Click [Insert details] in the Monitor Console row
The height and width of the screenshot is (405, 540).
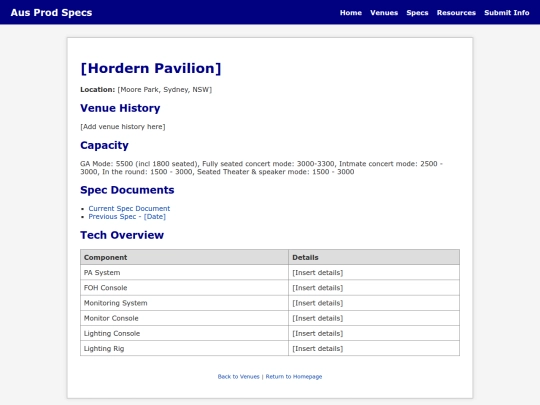pos(318,318)
